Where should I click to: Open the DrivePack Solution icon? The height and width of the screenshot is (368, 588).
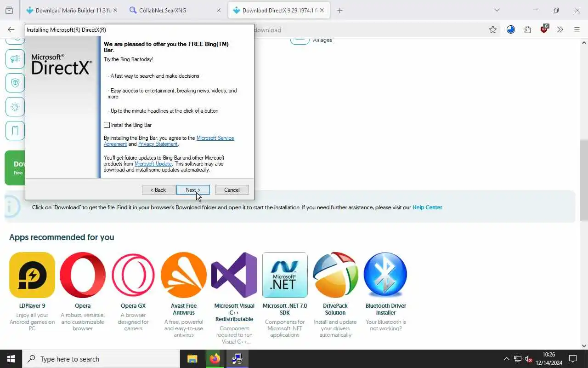[x=335, y=275]
